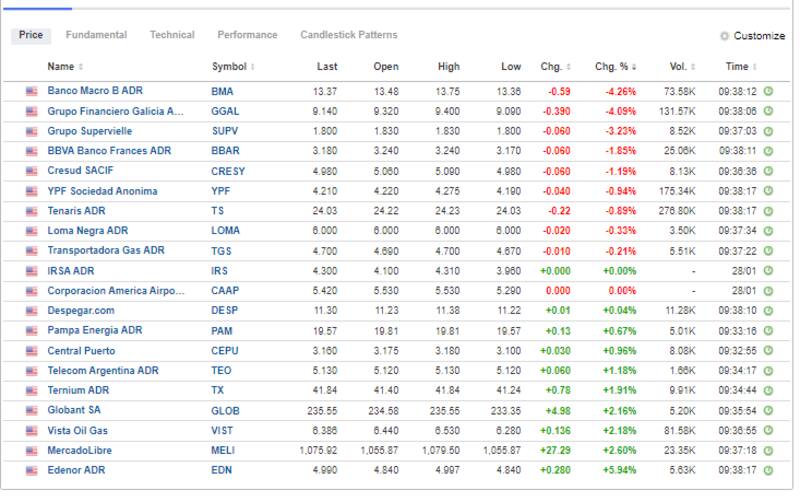Click the US flag beside Banco Macro
Screen dimensions: 800x502
click(x=32, y=91)
